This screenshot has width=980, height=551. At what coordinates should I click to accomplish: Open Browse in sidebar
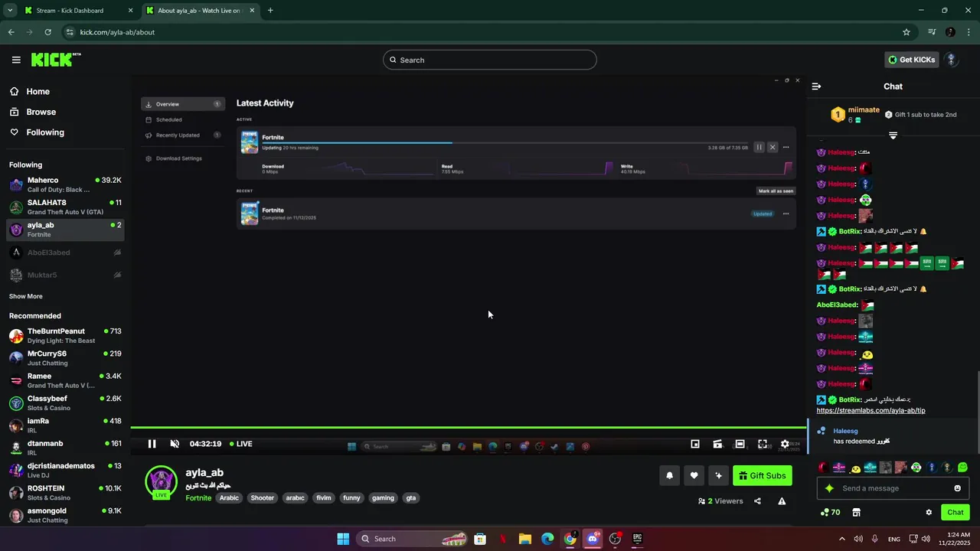33,112
